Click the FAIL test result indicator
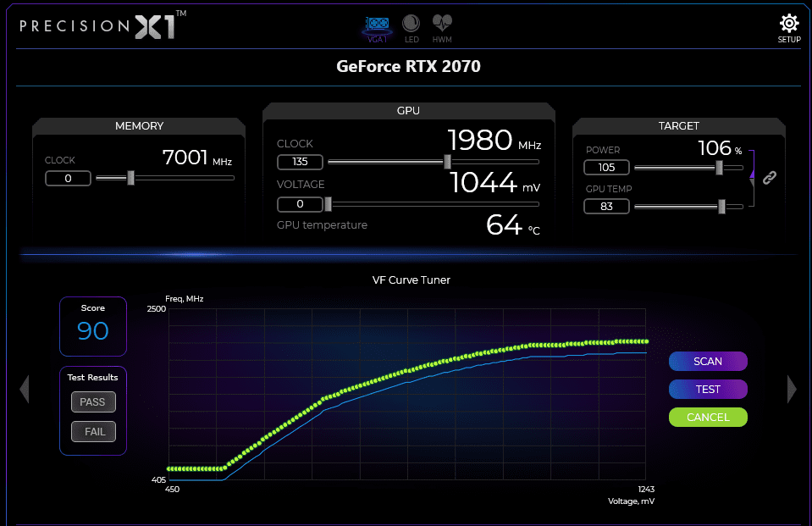This screenshot has width=812, height=526. [x=93, y=432]
